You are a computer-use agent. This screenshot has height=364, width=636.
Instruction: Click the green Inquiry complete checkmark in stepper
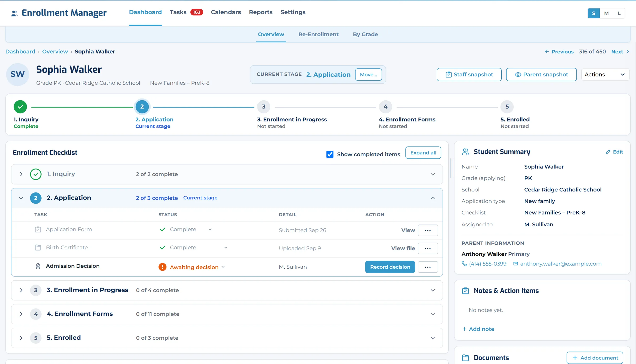(20, 107)
